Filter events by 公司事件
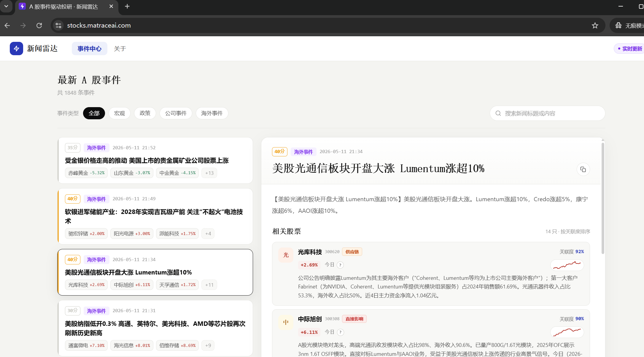 coord(176,113)
